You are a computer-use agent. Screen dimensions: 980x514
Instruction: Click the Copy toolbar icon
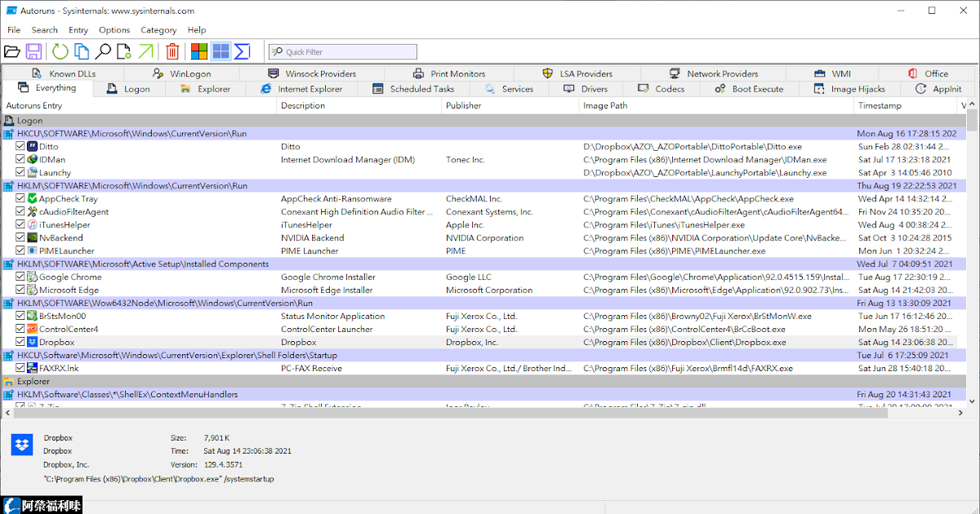82,51
